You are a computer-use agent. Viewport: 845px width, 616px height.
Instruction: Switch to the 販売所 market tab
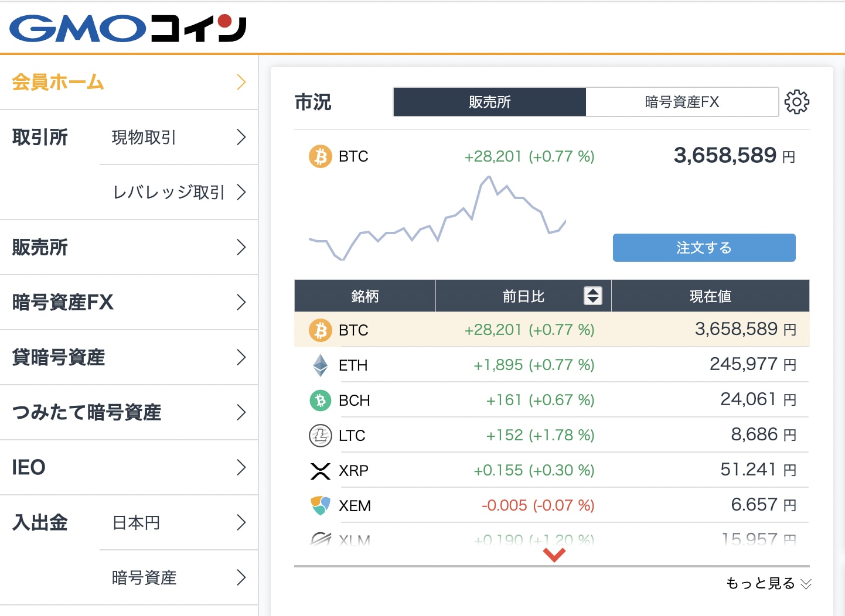489,102
